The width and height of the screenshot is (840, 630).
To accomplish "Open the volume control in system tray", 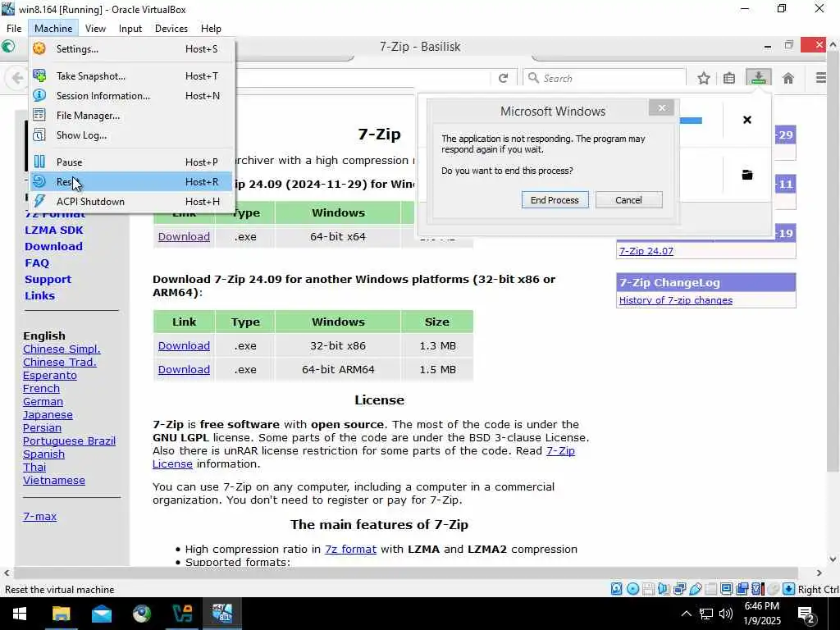I will coord(726,614).
